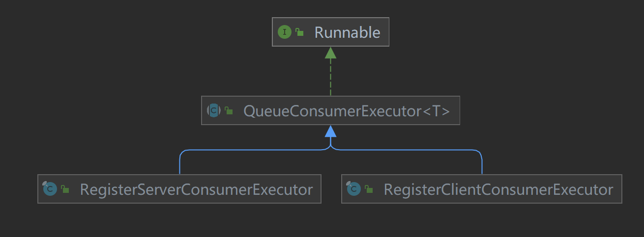Click the lock icon on RegisterServerConsumerExecutor node
The width and height of the screenshot is (644, 237).
tap(65, 189)
